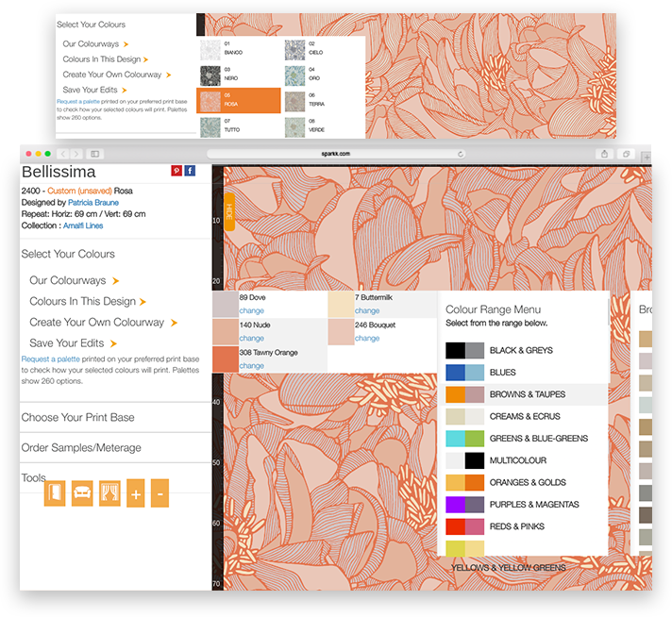Open the Amalfi Lines collection link
This screenshot has width=672, height=617.
click(x=82, y=225)
